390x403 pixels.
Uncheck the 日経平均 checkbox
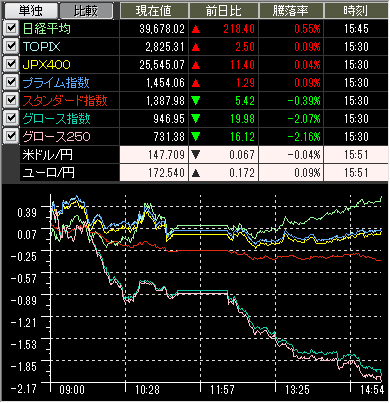(11, 28)
